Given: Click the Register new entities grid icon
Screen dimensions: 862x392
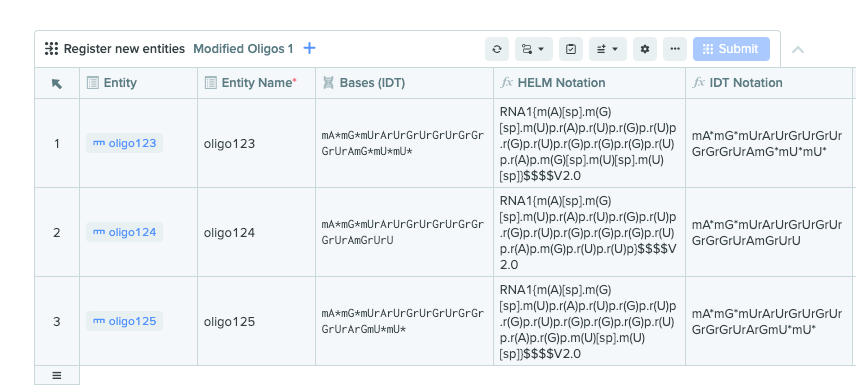Looking at the screenshot, I should pos(51,48).
